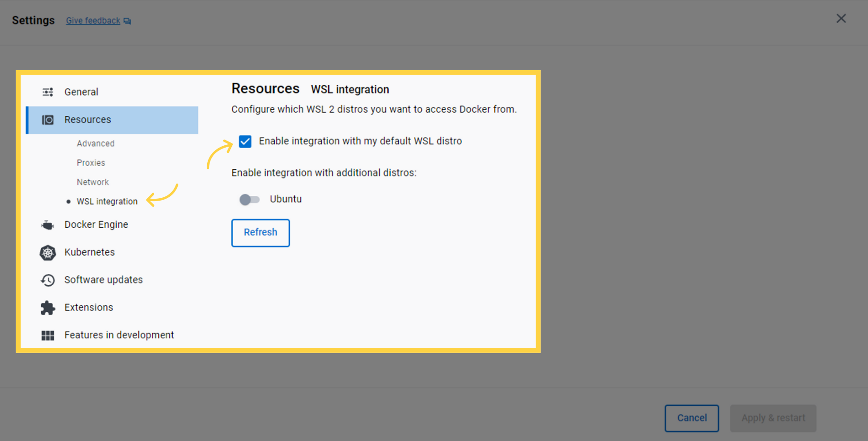Click 'Enable integration with additional distros:' text
Image resolution: width=868 pixels, height=441 pixels.
pos(324,173)
